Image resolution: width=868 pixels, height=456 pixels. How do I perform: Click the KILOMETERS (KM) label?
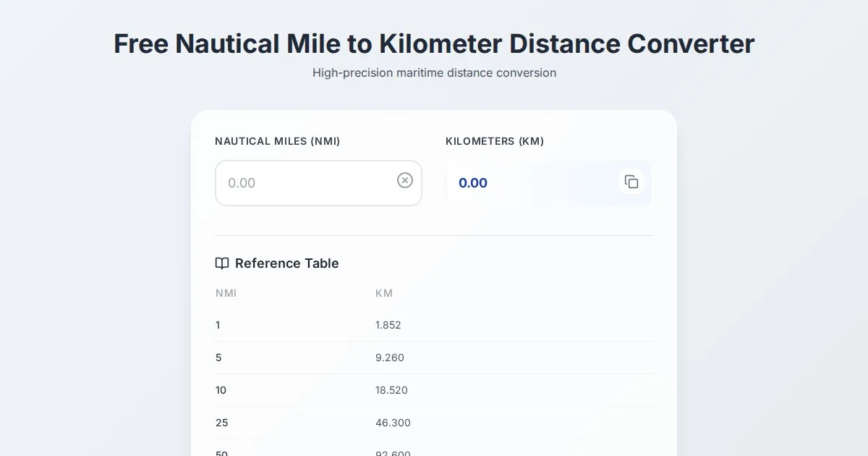[495, 141]
